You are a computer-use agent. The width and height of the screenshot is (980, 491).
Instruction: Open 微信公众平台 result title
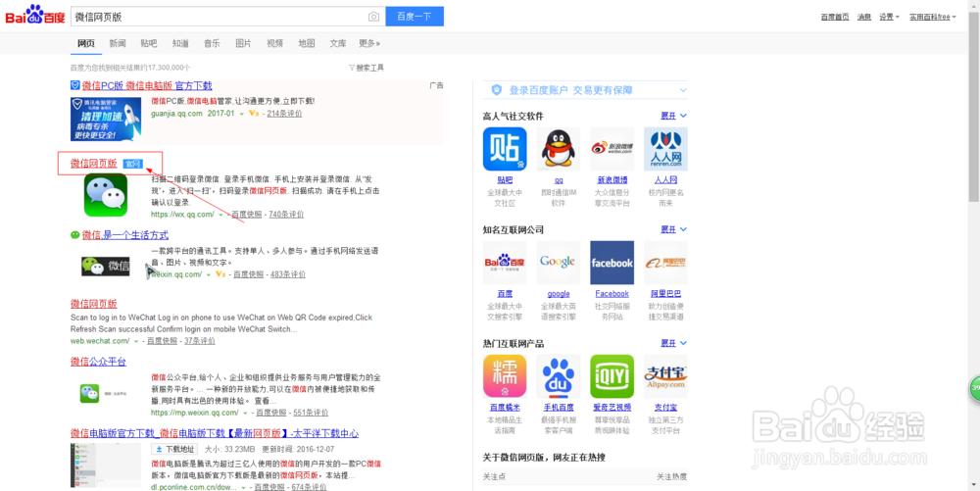pos(98,362)
